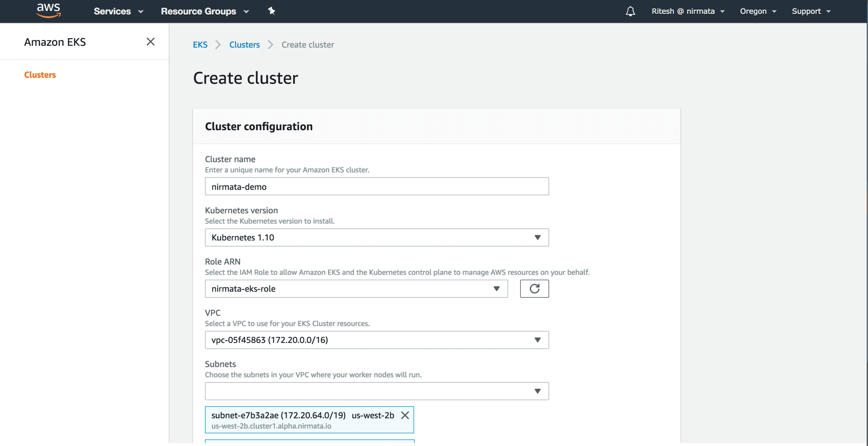The height and width of the screenshot is (446, 868).
Task: Open the Support menu
Action: [811, 11]
